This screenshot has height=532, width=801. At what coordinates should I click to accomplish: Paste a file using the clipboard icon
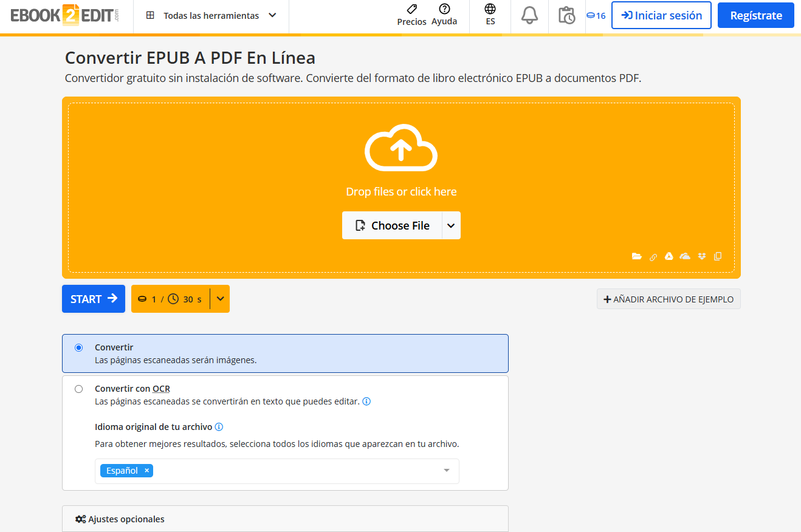[x=718, y=256]
